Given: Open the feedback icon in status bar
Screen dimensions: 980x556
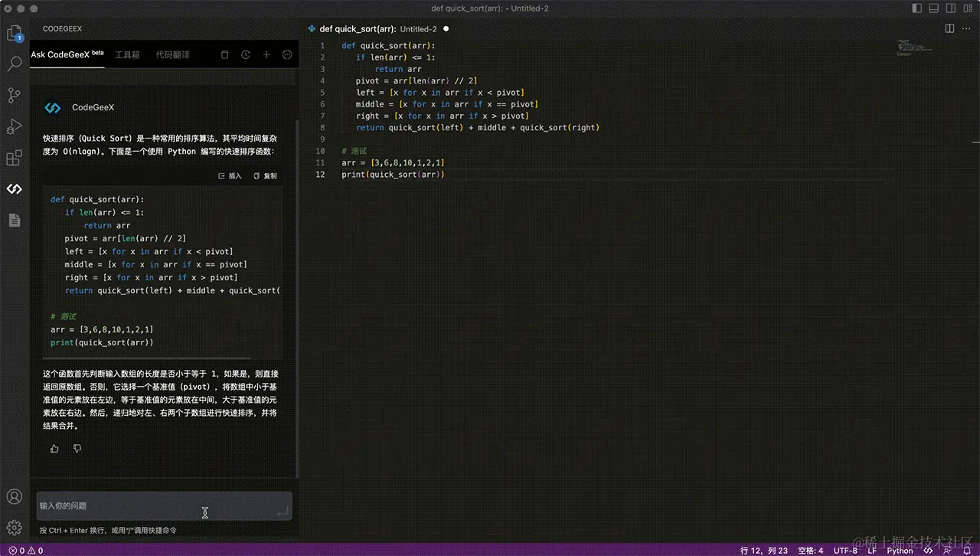Looking at the screenshot, I should pos(946,550).
